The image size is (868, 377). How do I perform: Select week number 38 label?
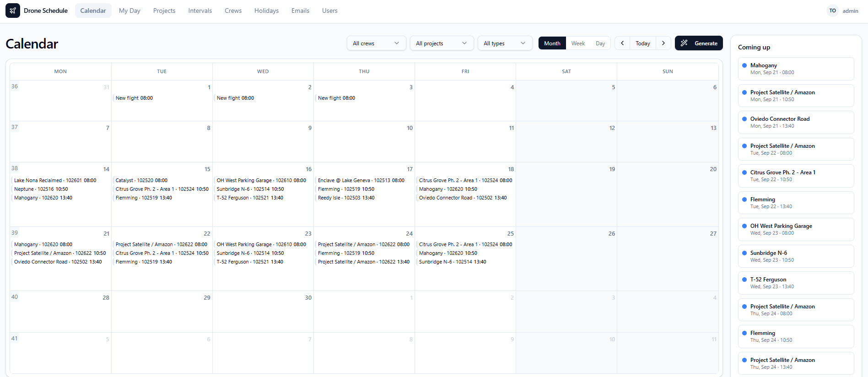[15, 168]
